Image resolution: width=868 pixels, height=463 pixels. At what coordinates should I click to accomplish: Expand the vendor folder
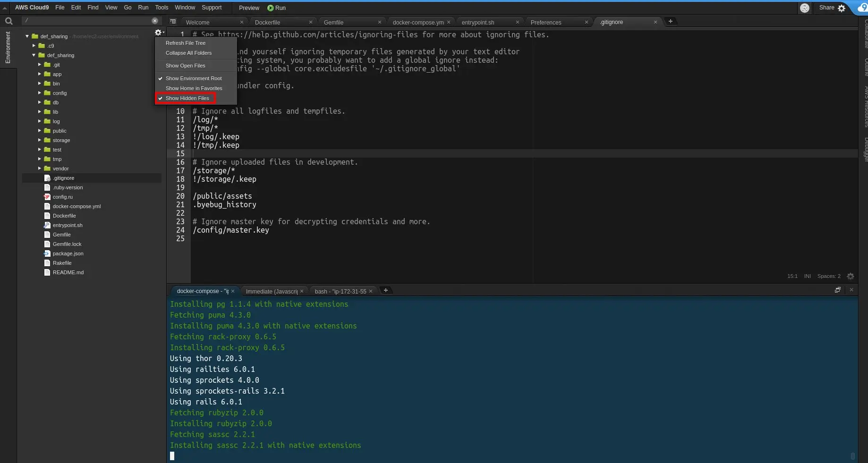[x=40, y=168]
